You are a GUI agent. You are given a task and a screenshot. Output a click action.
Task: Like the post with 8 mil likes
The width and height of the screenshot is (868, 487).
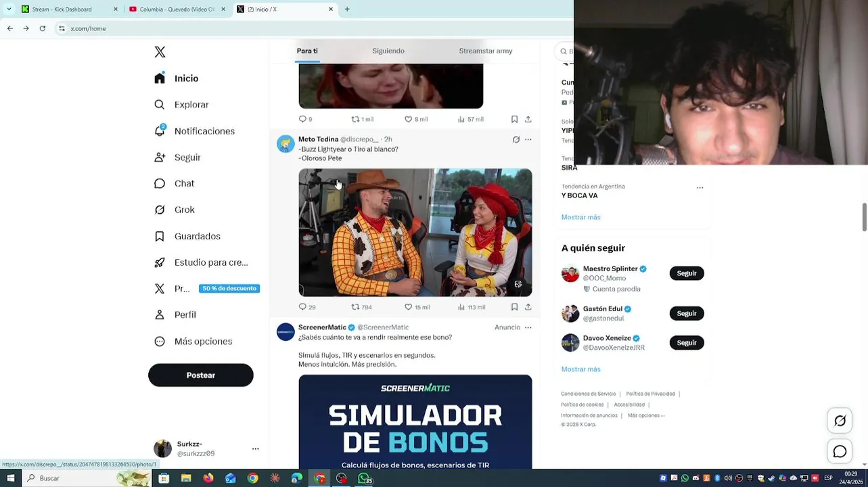415,119
